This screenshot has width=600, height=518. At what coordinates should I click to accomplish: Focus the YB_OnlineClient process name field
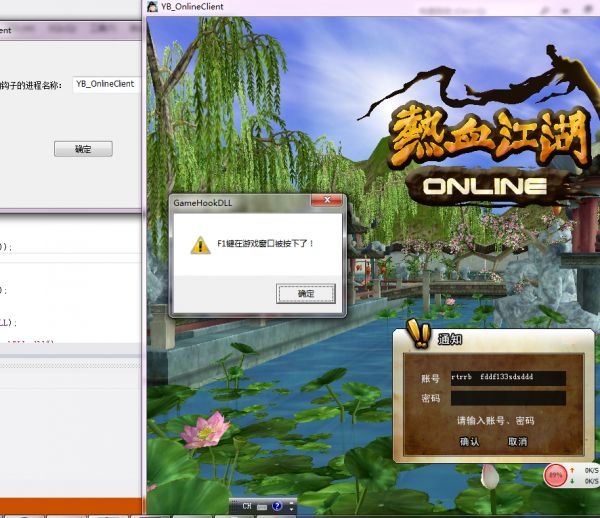(x=105, y=85)
